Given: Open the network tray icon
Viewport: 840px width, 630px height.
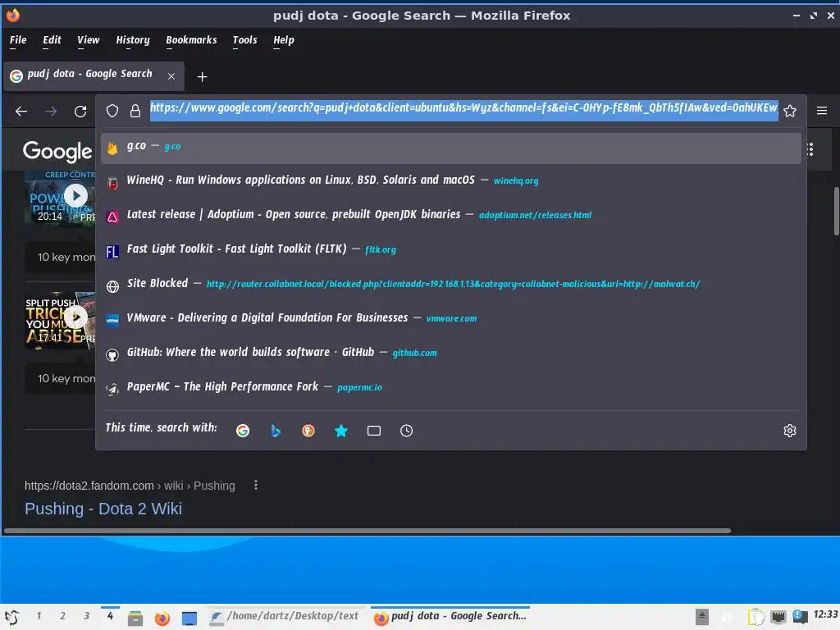Looking at the screenshot, I should click(778, 617).
